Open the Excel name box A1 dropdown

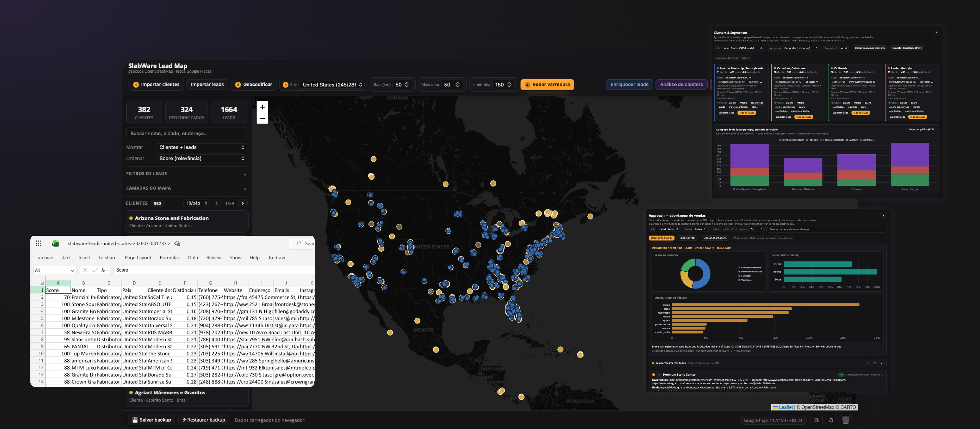72,270
